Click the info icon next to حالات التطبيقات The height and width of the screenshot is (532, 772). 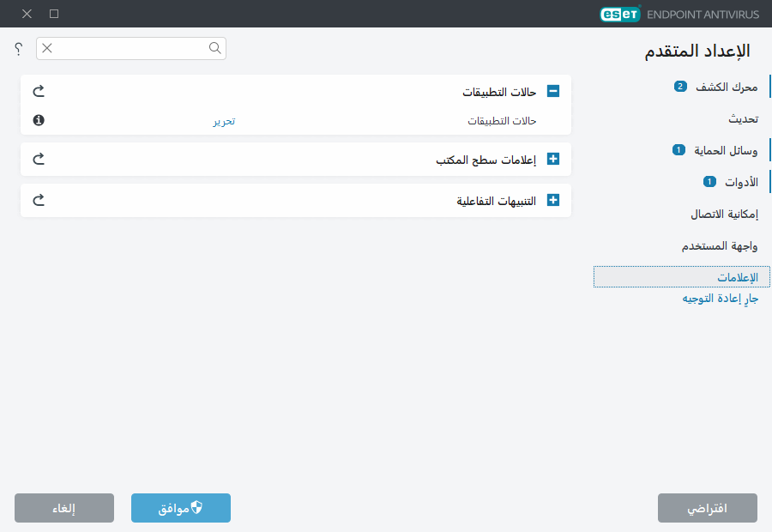point(38,120)
